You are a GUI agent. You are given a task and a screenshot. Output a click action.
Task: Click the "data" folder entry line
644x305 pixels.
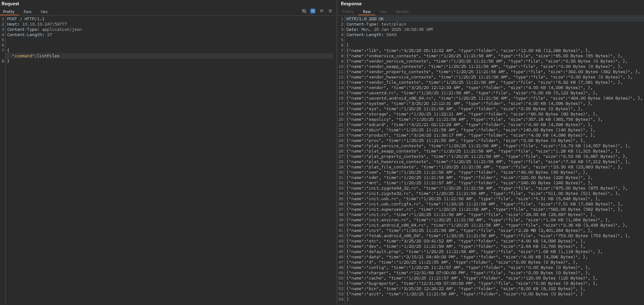coord(467,257)
